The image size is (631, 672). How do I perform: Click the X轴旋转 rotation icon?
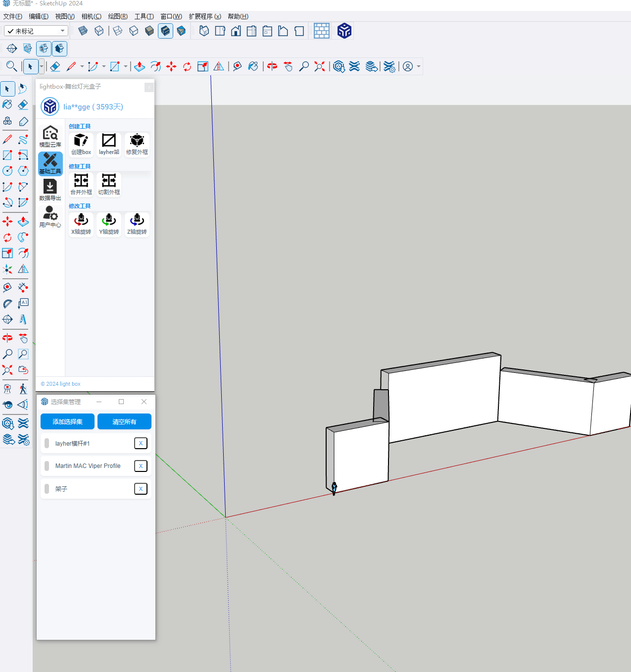pyautogui.click(x=81, y=220)
